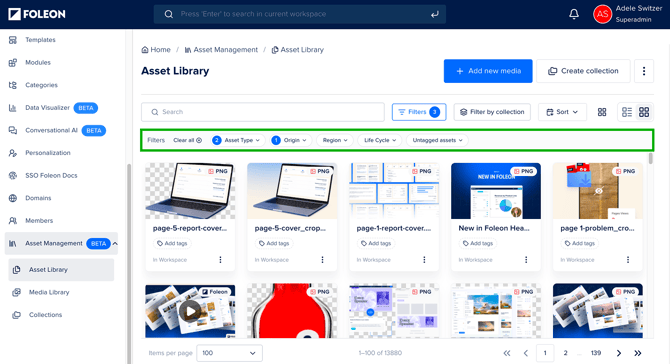Image resolution: width=670 pixels, height=364 pixels.
Task: Expand the Life Cycle filter dropdown
Action: [x=380, y=140]
